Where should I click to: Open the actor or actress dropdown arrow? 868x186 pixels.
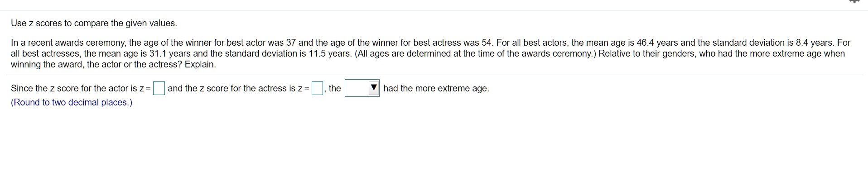pos(374,88)
